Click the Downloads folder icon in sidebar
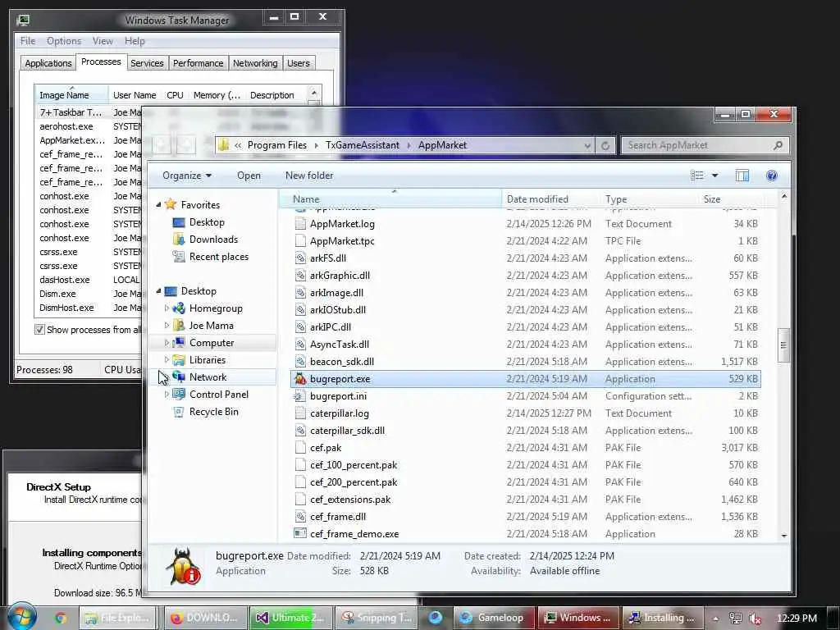Screen dimensions: 840x630 [x=178, y=240]
